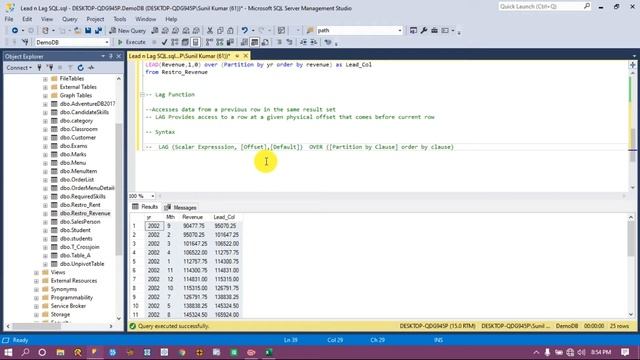Open File Explorer from the taskbar
640x360 pixels.
coord(60,352)
